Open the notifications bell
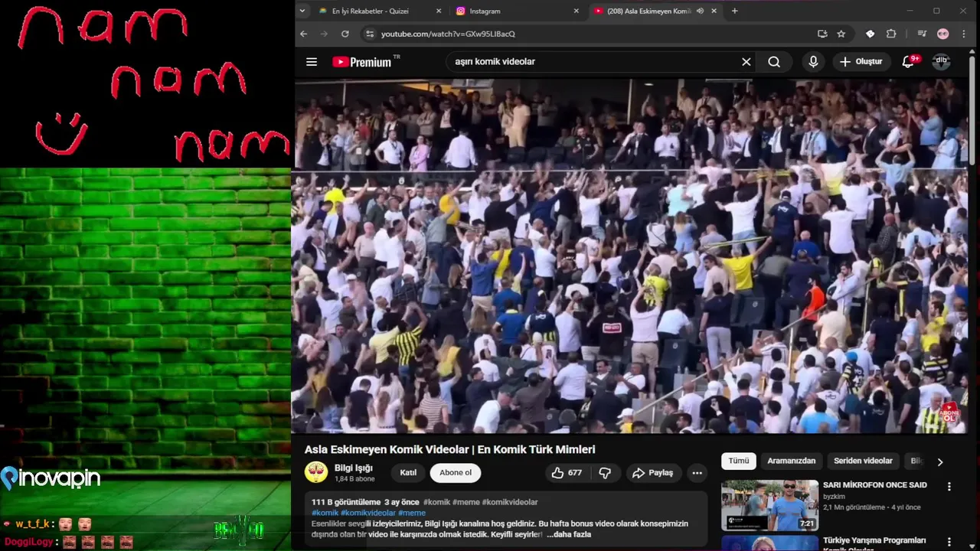Screen dimensions: 980x551 (x=909, y=62)
